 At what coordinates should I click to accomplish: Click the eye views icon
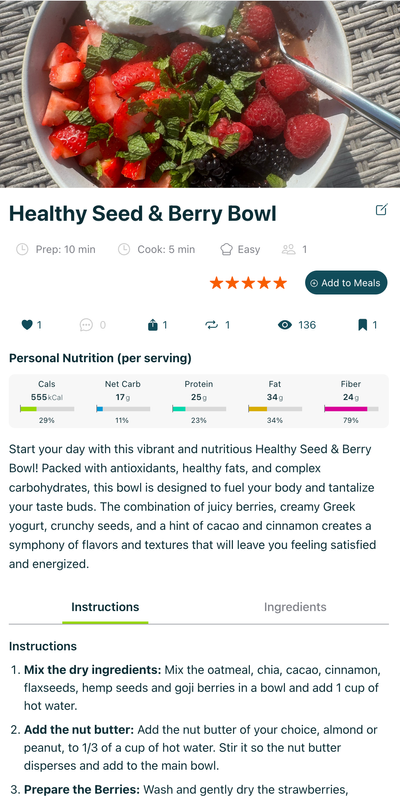coord(285,325)
